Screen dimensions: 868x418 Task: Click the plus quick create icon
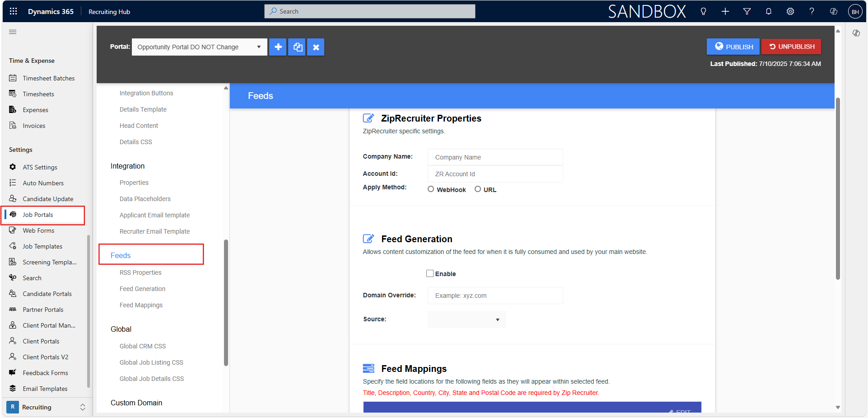point(725,11)
